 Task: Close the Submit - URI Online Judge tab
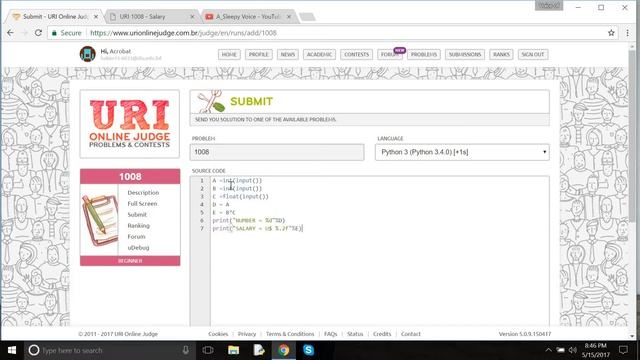coord(96,17)
